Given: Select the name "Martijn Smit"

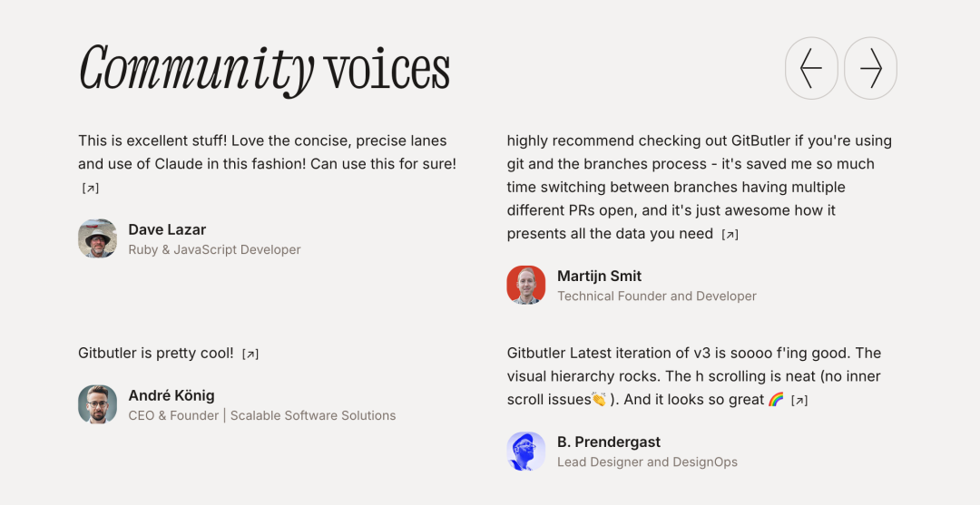Looking at the screenshot, I should pyautogui.click(x=599, y=276).
